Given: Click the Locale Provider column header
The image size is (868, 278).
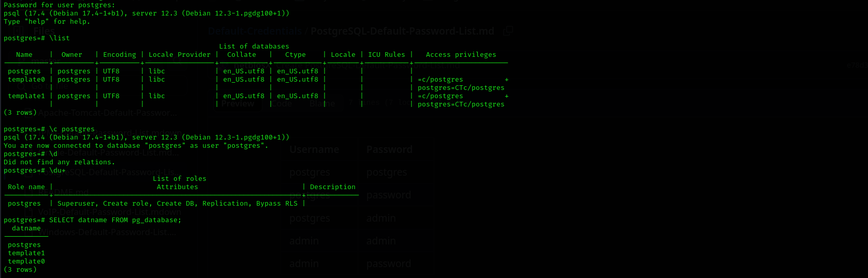Looking at the screenshot, I should [180, 55].
